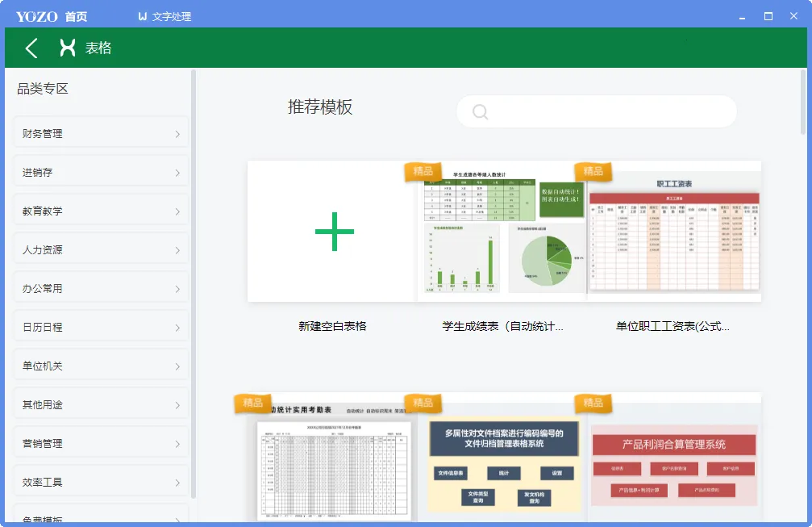Click 精品 badge on the student grades template

pyautogui.click(x=423, y=171)
